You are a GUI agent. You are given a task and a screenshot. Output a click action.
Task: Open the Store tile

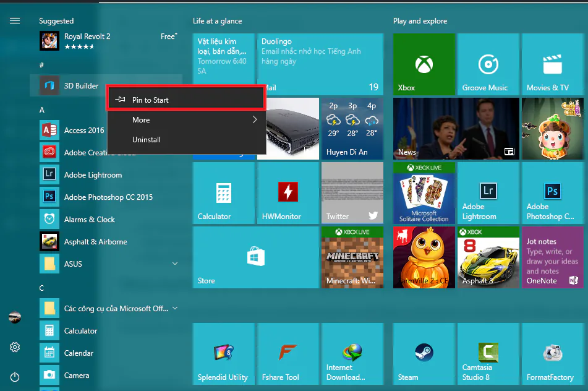point(256,257)
